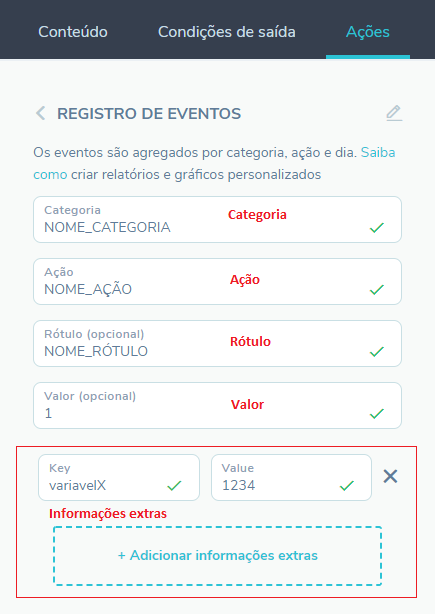Focus the Categoria input with NOME_CATEGORIA
The height and width of the screenshot is (614, 435).
coord(218,220)
